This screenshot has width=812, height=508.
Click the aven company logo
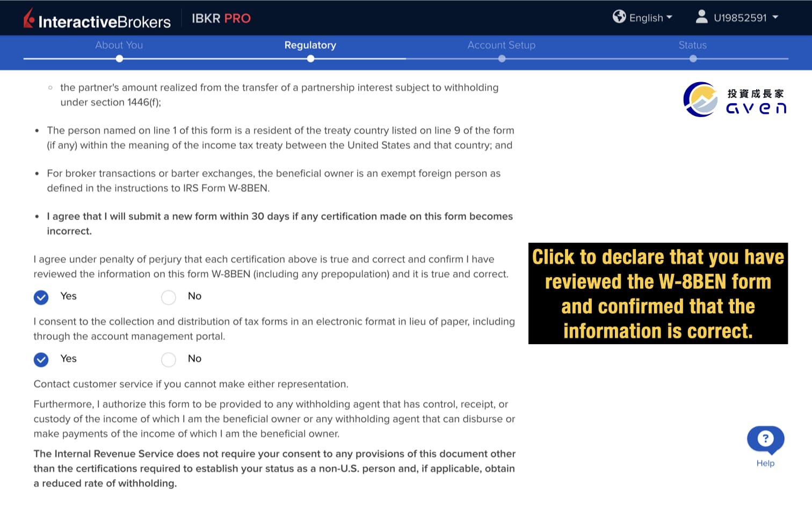tap(734, 100)
